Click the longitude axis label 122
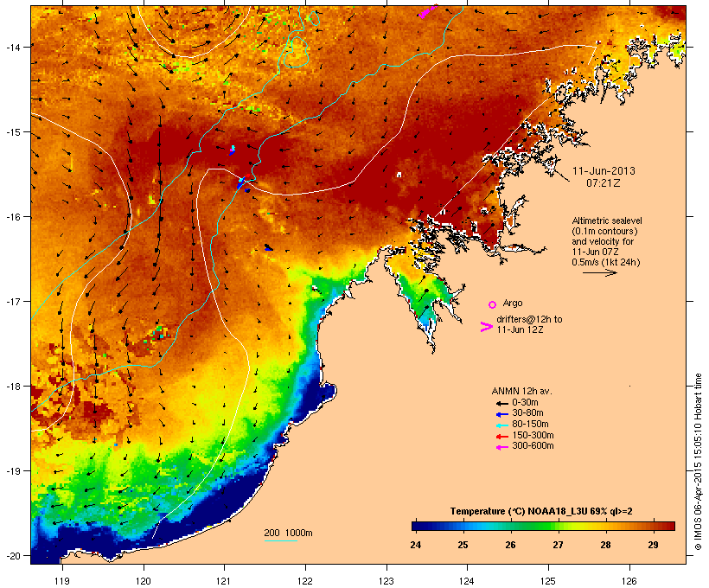Screen dimensions: 709x588 pos(305,581)
